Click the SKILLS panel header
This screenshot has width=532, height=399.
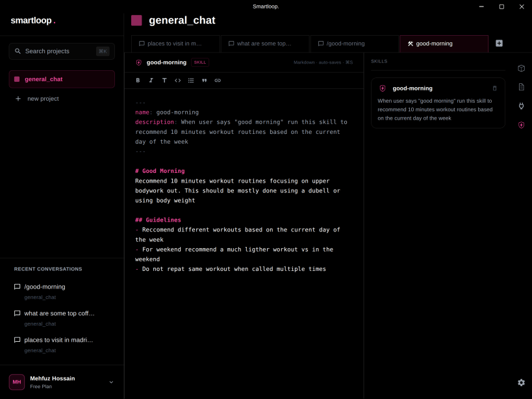[x=379, y=62]
